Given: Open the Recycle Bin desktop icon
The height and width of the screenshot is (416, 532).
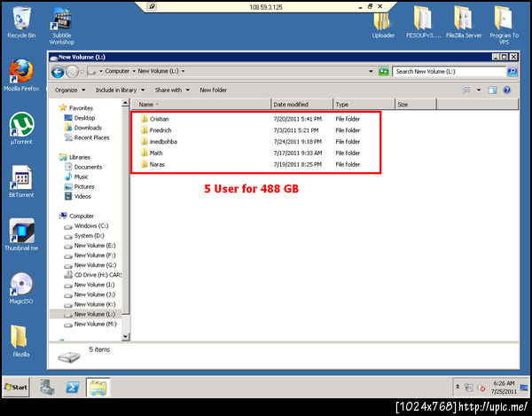Looking at the screenshot, I should [21, 23].
